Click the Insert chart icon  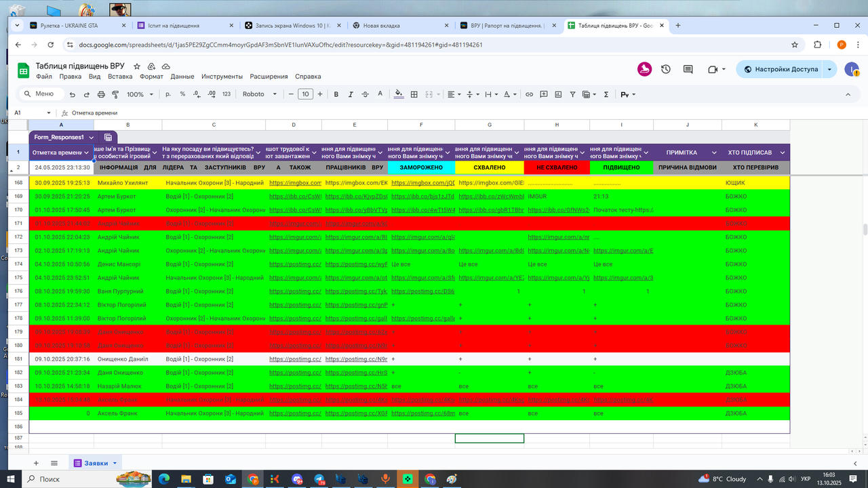coord(557,94)
